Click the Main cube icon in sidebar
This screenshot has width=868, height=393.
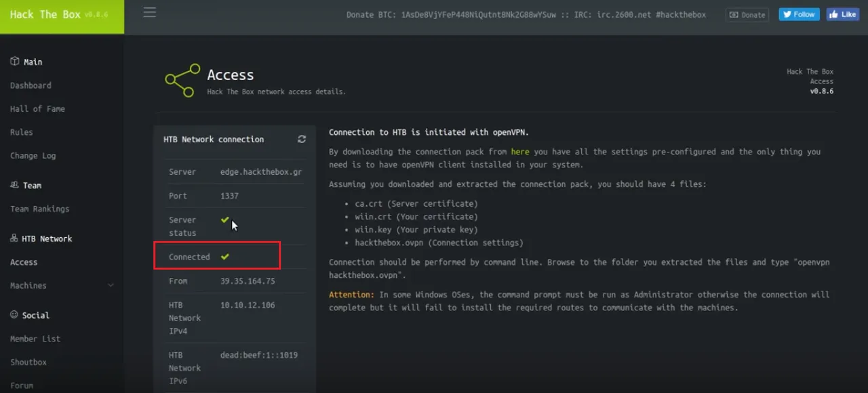pos(14,62)
